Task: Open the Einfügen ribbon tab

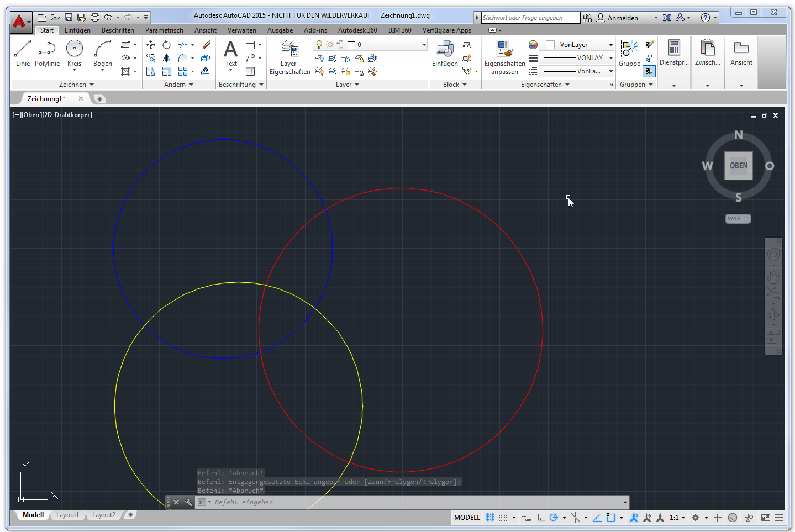Action: [77, 30]
